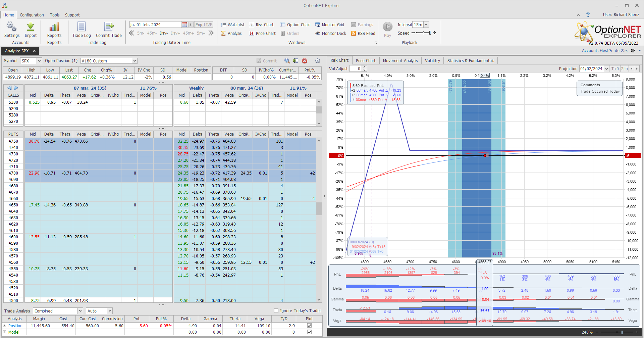Open the Option Chain window
This screenshot has height=338, width=644.
(x=295, y=25)
